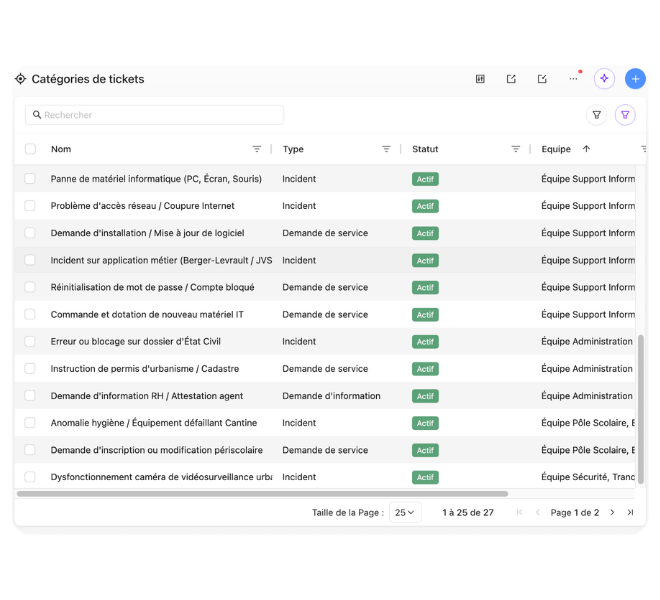The image size is (660, 600).
Task: Click Équipe Sécurité cell in last row
Action: click(588, 477)
